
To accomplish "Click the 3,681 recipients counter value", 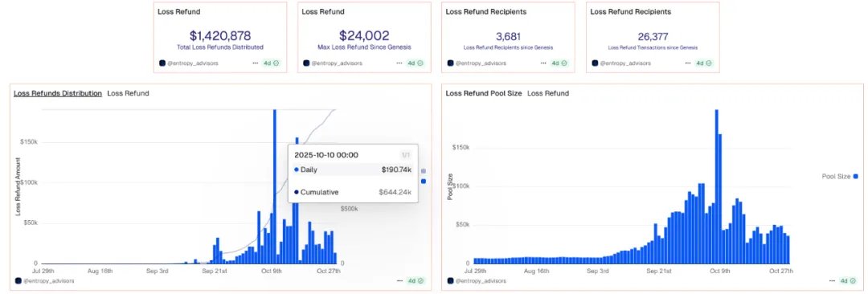I will [509, 36].
